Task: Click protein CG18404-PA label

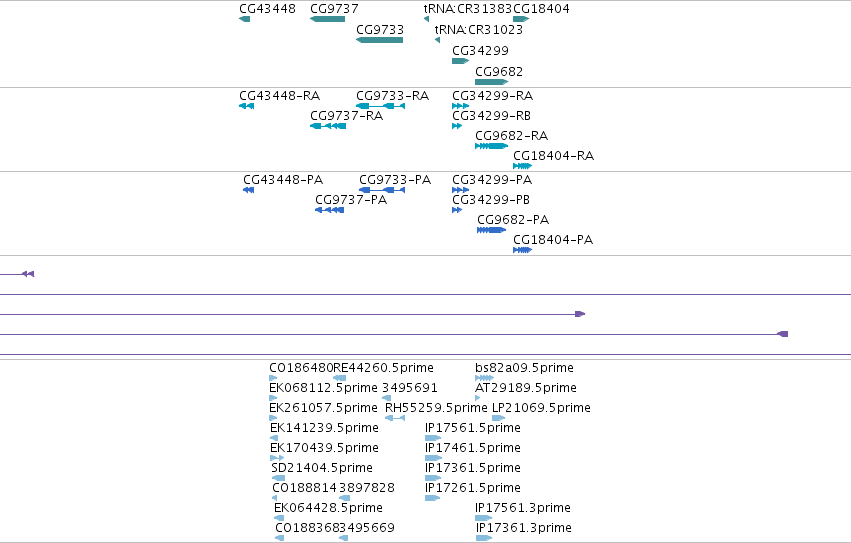Action: coord(553,240)
